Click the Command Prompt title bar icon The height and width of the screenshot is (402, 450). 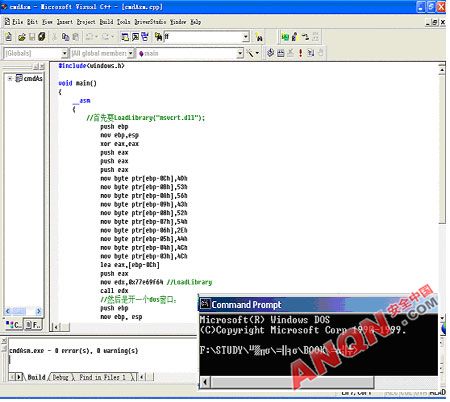coord(205,304)
